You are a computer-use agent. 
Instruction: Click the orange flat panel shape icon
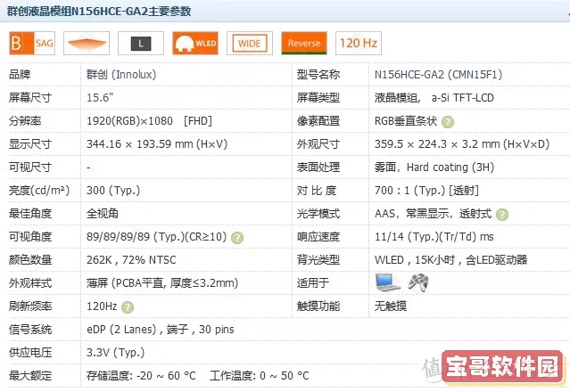pyautogui.click(x=87, y=43)
